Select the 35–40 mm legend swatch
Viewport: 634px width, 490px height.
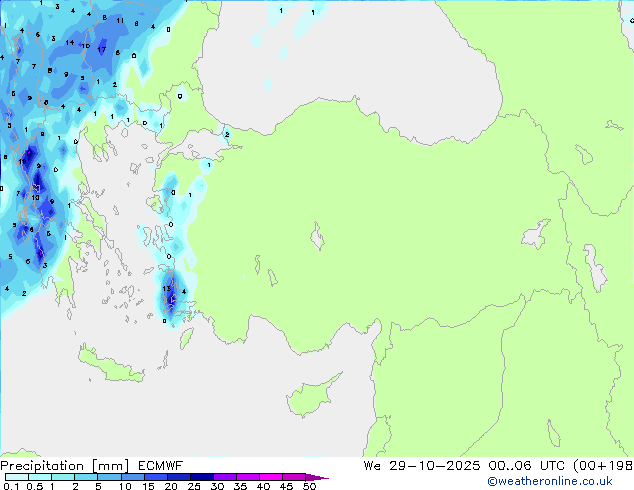pyautogui.click(x=247, y=477)
